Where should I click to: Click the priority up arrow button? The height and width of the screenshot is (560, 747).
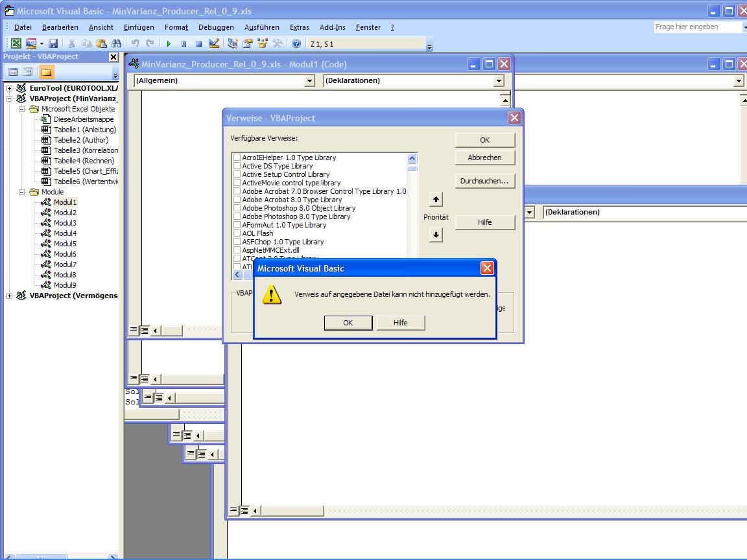pyautogui.click(x=436, y=200)
